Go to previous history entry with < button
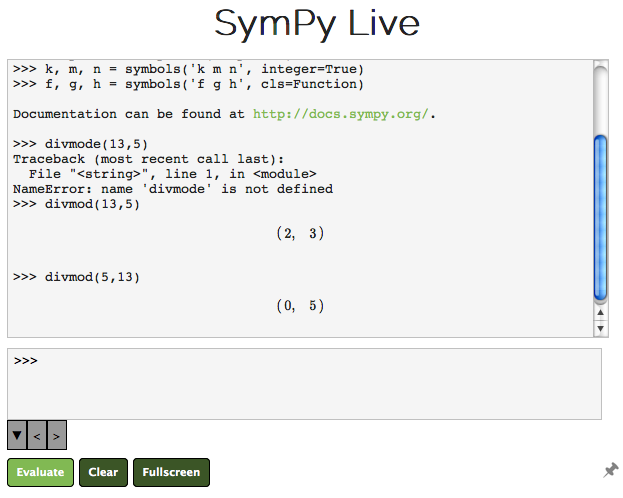 click(37, 435)
